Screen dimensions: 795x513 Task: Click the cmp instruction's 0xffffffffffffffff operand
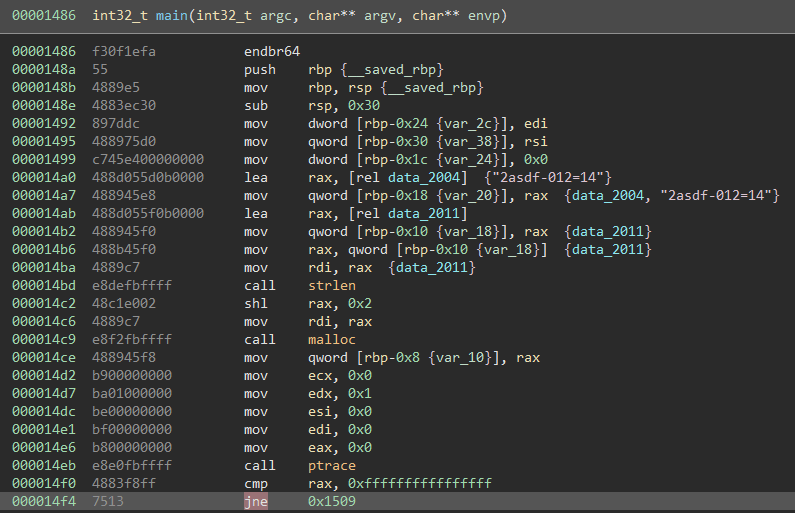(x=420, y=483)
